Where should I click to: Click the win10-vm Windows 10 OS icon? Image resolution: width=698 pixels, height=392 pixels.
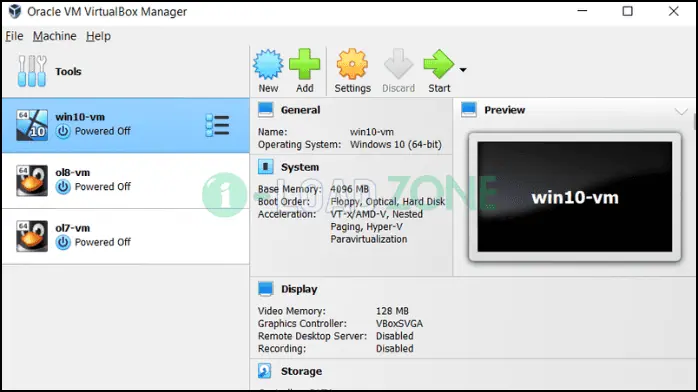[x=32, y=125]
